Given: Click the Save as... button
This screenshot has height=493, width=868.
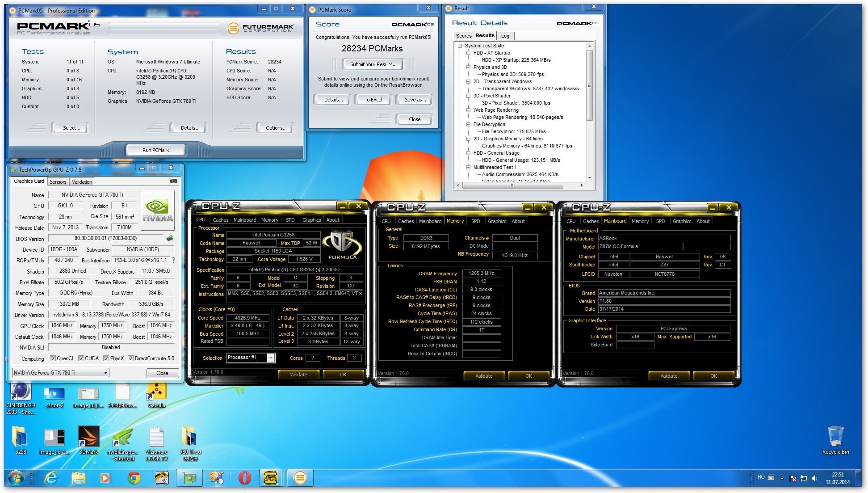Looking at the screenshot, I should pos(415,100).
